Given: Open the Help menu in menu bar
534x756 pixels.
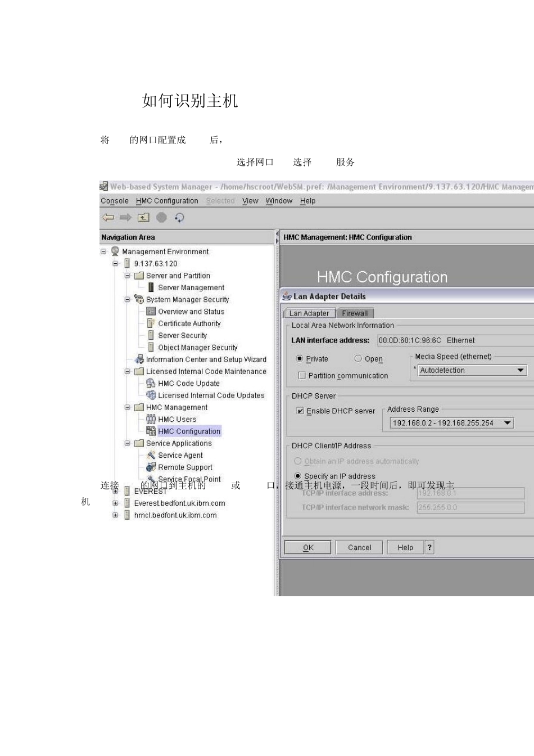Looking at the screenshot, I should (307, 201).
